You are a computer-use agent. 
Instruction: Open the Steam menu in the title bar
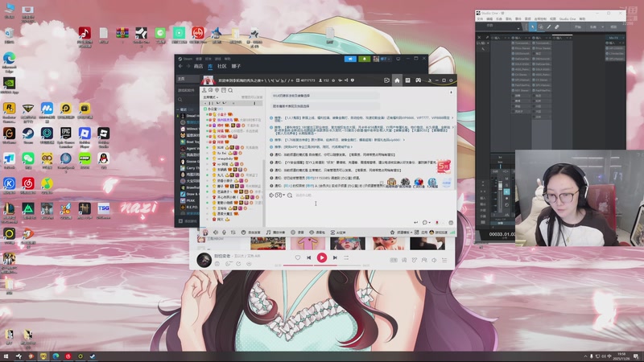[x=188, y=59]
